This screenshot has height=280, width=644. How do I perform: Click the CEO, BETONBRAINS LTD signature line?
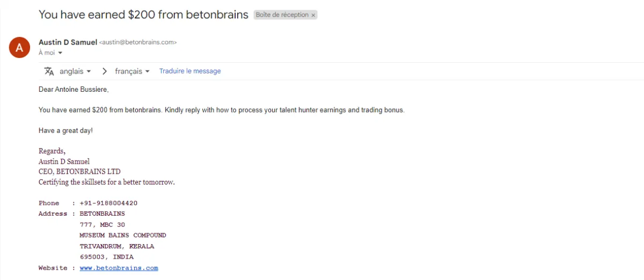click(79, 172)
